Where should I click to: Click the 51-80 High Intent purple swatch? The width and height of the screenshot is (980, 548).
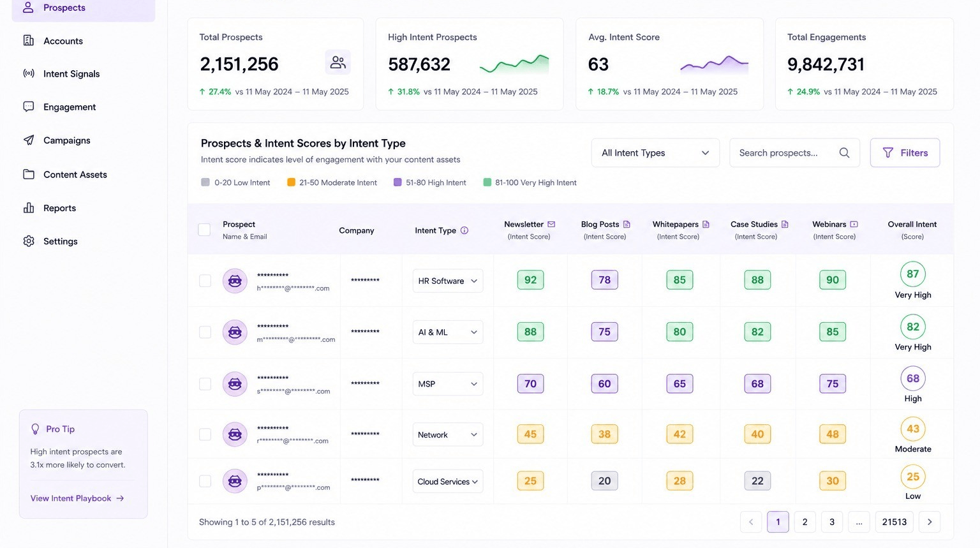(x=398, y=182)
